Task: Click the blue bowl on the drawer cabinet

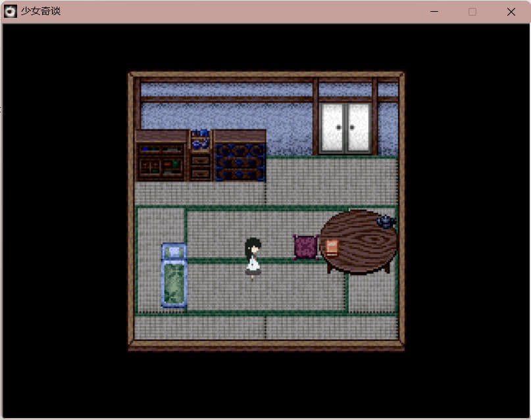Action: 201,141
